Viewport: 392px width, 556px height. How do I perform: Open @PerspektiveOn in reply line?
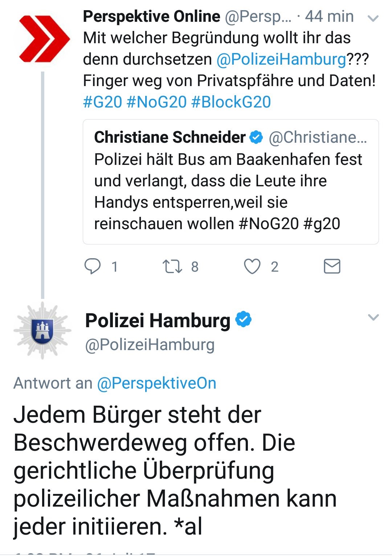pos(157,383)
